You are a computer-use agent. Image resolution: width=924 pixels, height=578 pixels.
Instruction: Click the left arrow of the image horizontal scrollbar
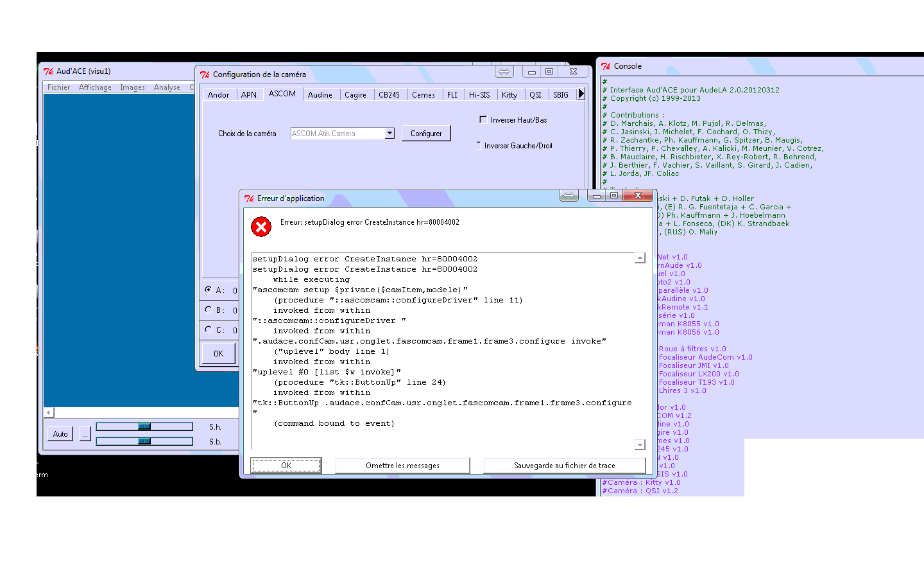point(49,412)
